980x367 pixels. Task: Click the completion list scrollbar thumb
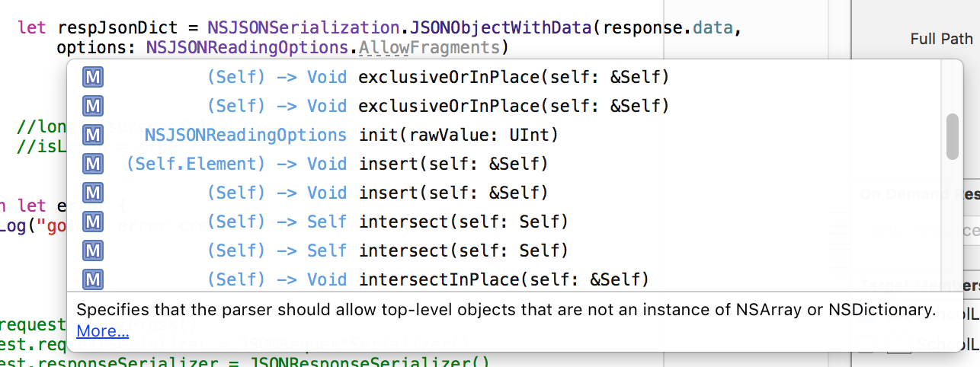[x=952, y=136]
